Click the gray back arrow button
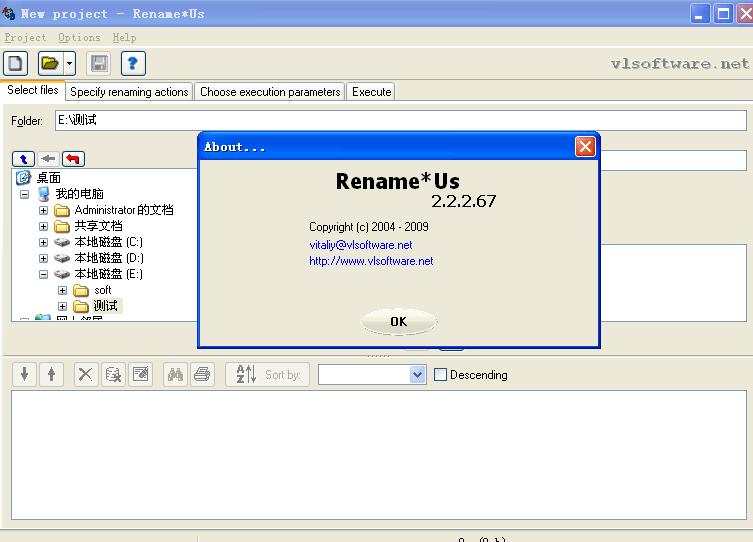This screenshot has width=753, height=542. pyautogui.click(x=48, y=158)
